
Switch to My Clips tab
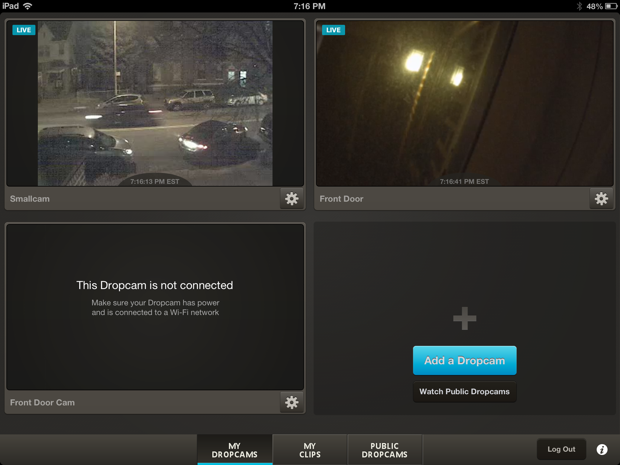coord(309,451)
